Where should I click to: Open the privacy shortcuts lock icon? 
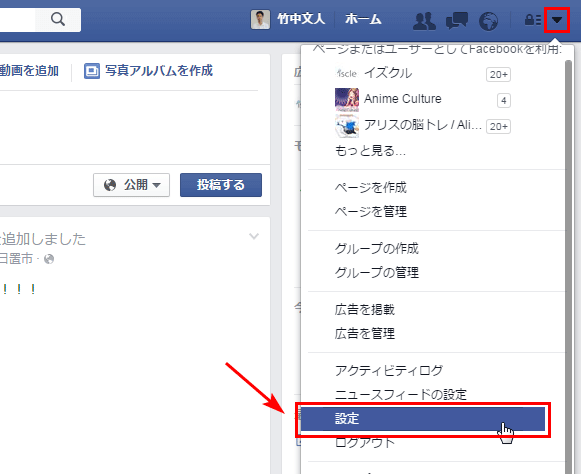pos(533,20)
